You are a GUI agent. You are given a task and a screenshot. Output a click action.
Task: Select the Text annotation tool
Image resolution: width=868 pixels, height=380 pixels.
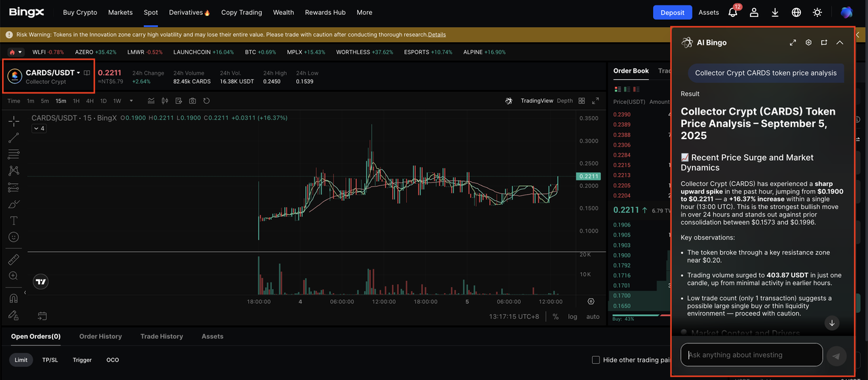pyautogui.click(x=14, y=221)
